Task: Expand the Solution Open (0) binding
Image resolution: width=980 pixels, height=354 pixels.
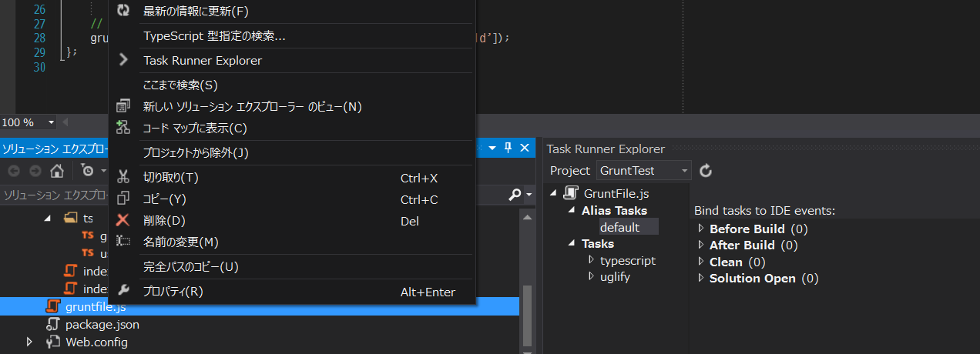Action: tap(701, 278)
